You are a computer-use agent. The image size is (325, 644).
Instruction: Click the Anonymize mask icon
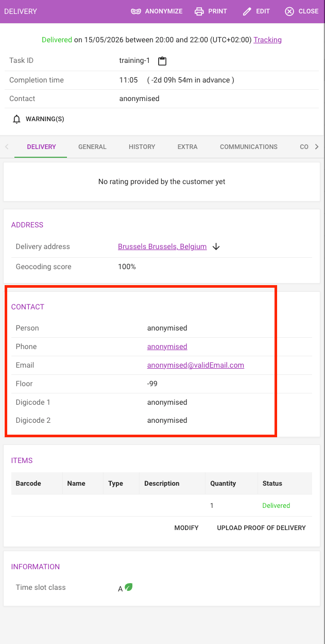coord(136,11)
